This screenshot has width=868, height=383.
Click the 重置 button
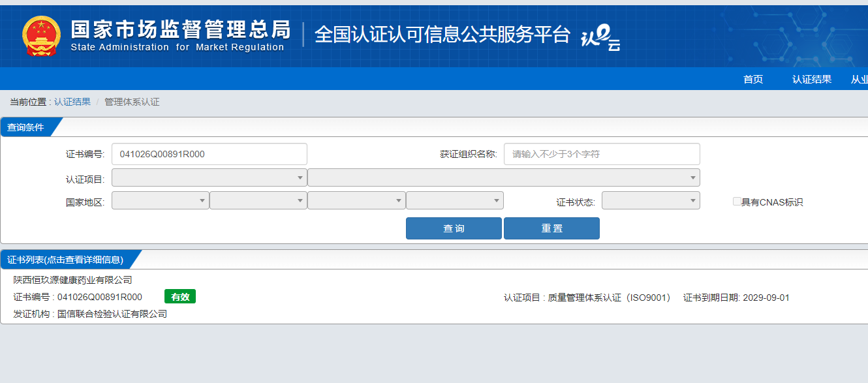[551, 228]
